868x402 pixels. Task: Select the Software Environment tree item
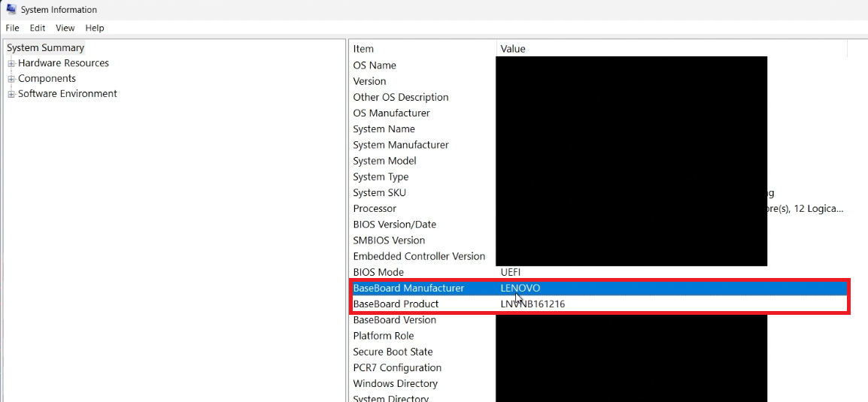[x=67, y=93]
